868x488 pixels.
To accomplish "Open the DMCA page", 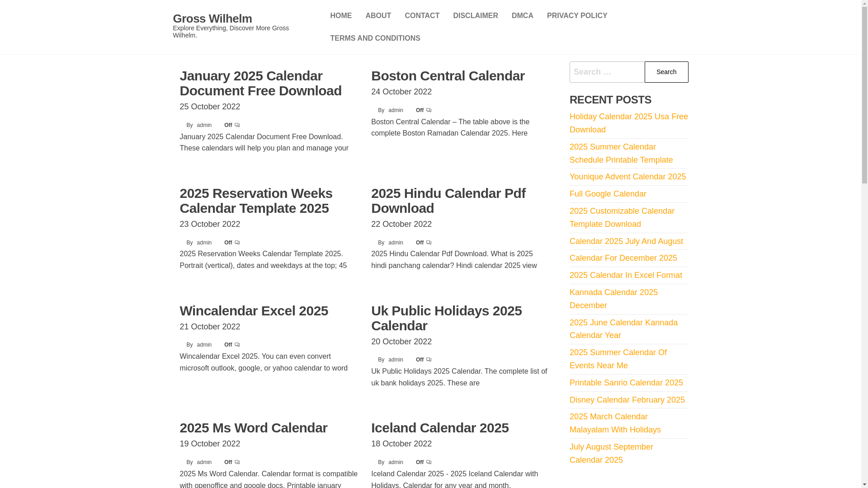I will click(522, 16).
